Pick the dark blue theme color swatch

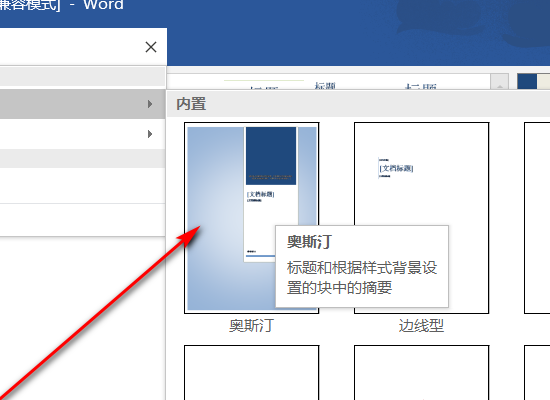[527, 81]
